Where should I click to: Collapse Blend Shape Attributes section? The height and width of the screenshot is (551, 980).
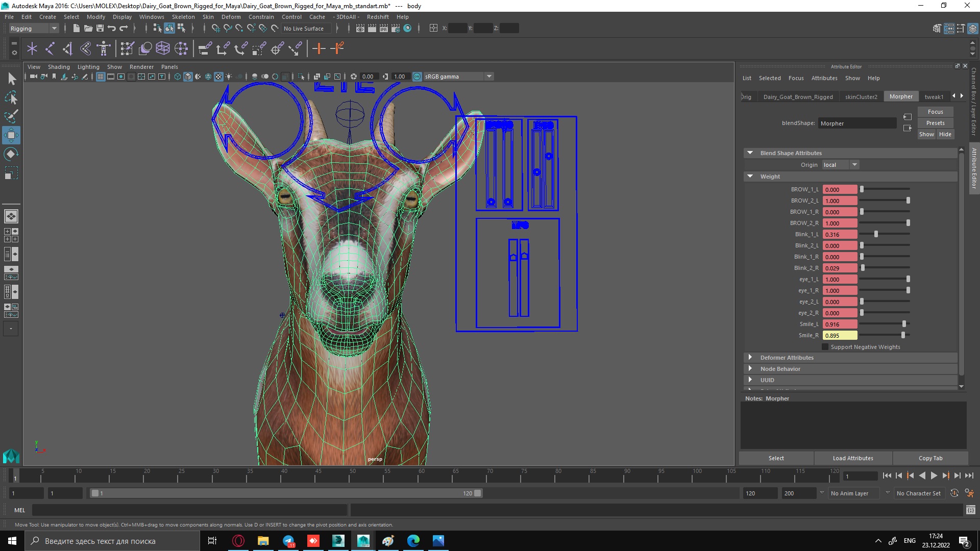click(750, 153)
